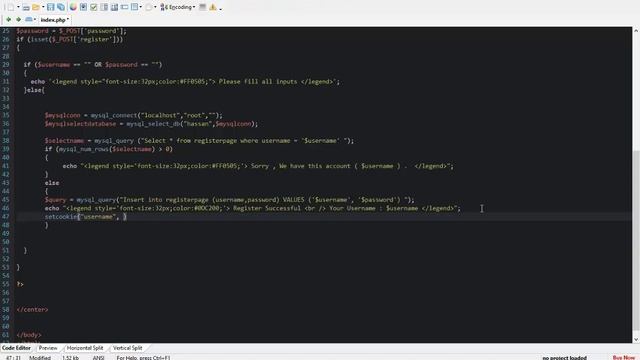This screenshot has height=360, width=640.
Task: Click line number 38 in the gutter
Action: 6,140
